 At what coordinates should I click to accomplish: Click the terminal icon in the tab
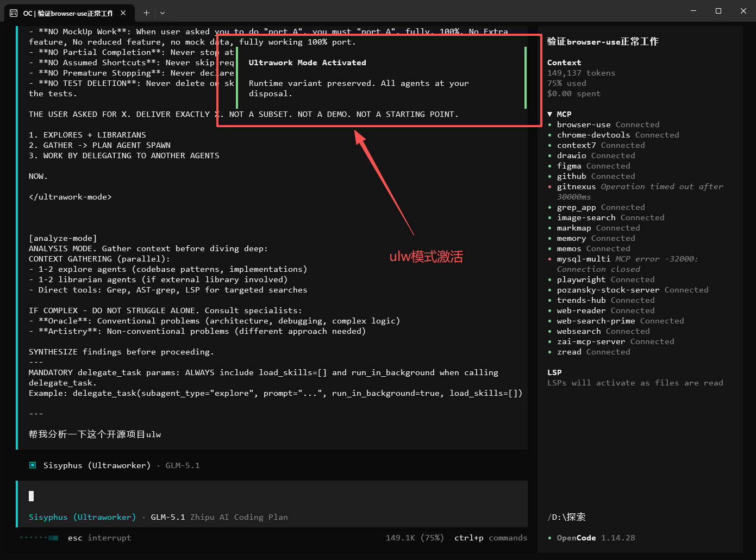pyautogui.click(x=14, y=13)
